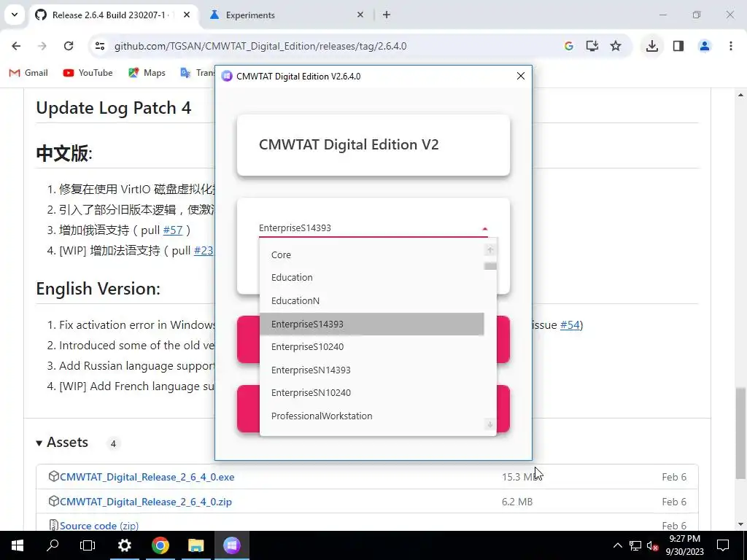The width and height of the screenshot is (747, 560).
Task: Go back in Chrome browser
Action: coord(16,46)
